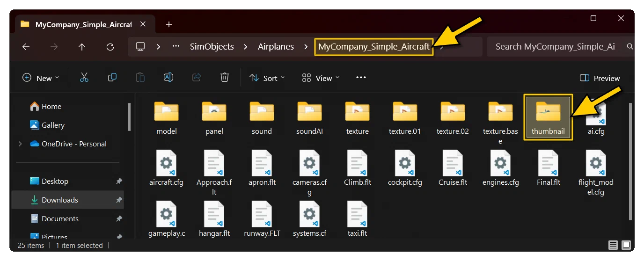This screenshot has width=644, height=261.
Task: Open Downloads in quick access
Action: 68,200
